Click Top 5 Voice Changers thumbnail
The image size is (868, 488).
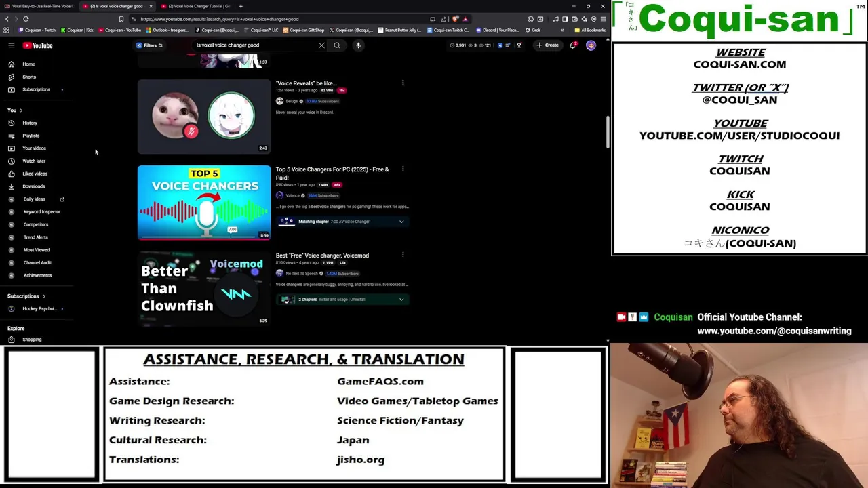pyautogui.click(x=204, y=203)
